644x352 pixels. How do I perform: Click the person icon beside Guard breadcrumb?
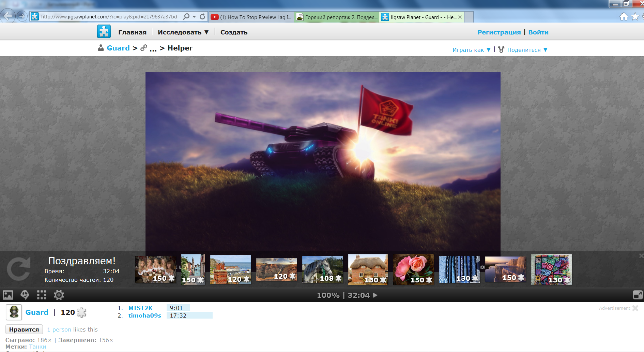(101, 48)
